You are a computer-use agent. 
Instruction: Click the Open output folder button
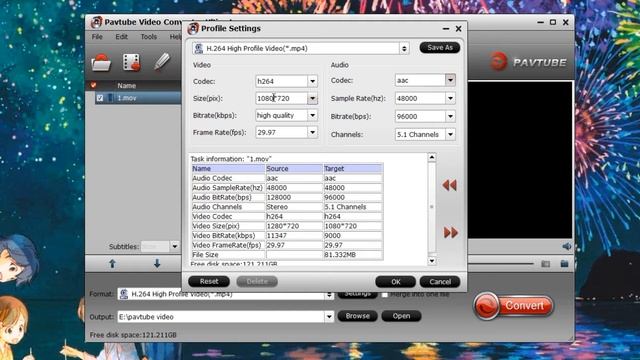pyautogui.click(x=401, y=316)
